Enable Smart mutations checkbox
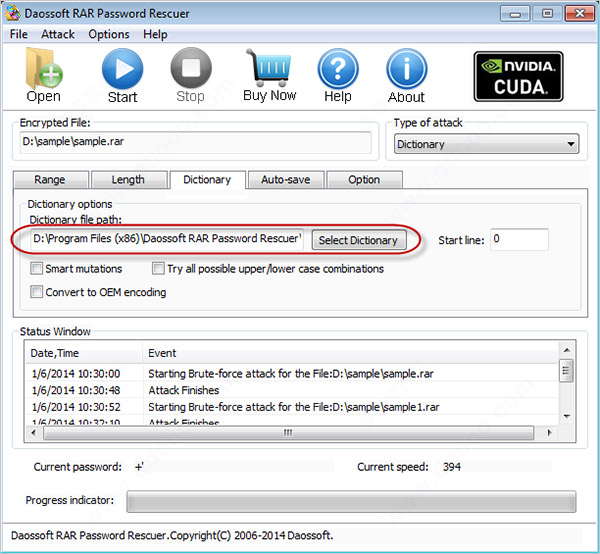This screenshot has width=600, height=554. click(36, 268)
